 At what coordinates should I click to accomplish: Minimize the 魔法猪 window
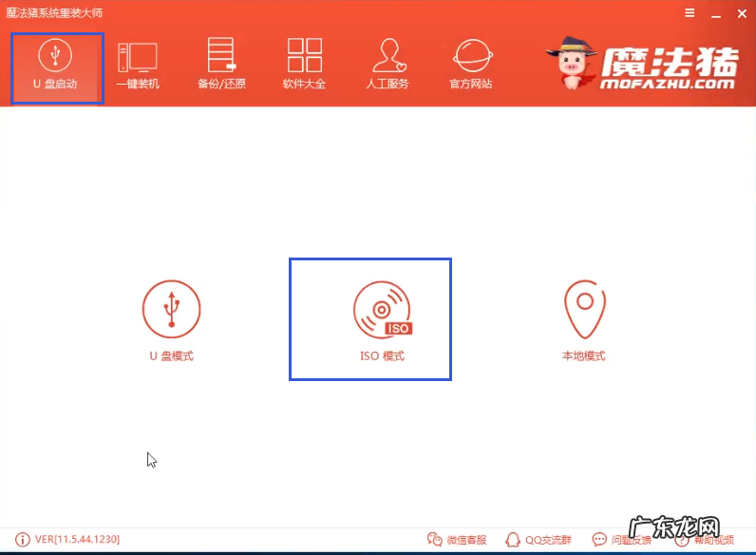pyautogui.click(x=713, y=13)
